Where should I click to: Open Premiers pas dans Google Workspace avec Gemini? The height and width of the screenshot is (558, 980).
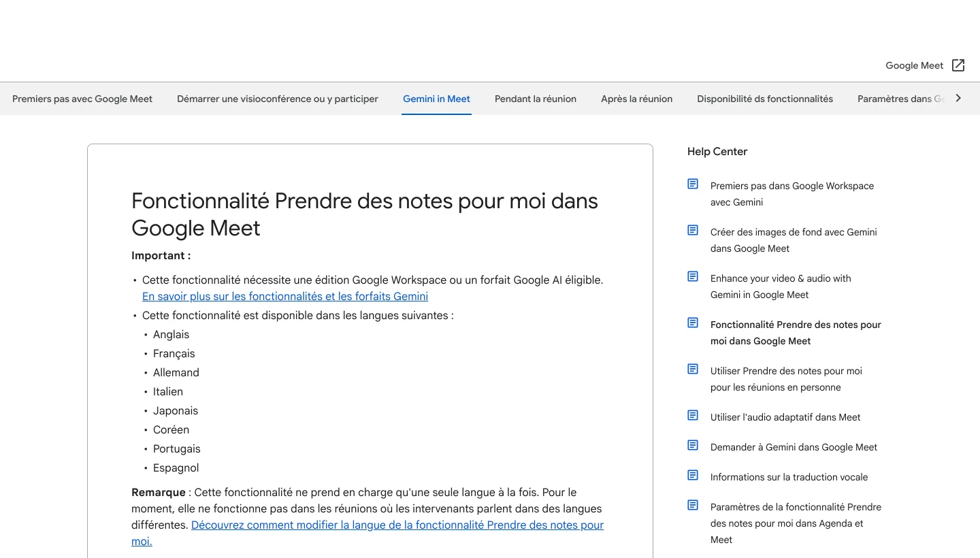792,194
